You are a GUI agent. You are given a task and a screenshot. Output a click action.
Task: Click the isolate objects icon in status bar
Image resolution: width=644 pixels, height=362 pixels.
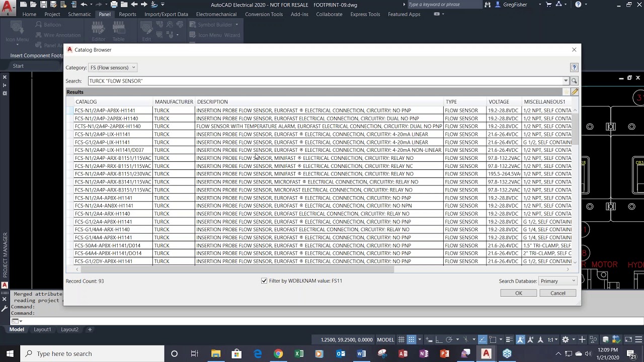[x=593, y=339]
